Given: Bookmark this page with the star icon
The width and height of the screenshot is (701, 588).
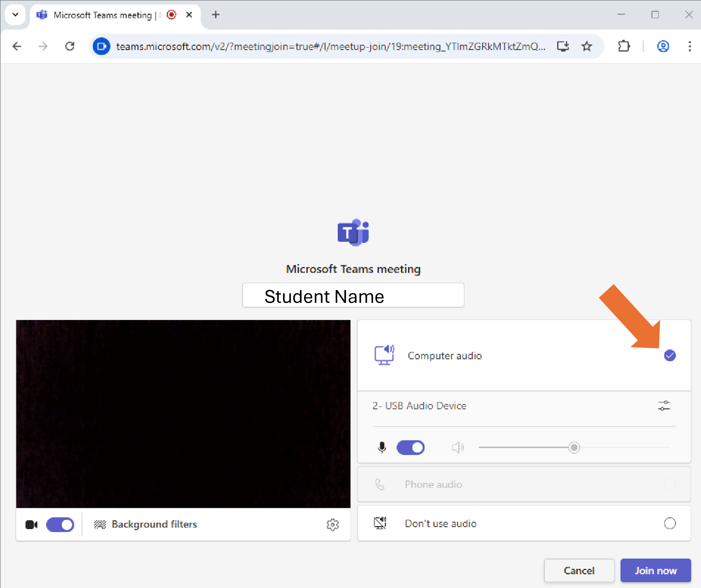Looking at the screenshot, I should click(587, 46).
